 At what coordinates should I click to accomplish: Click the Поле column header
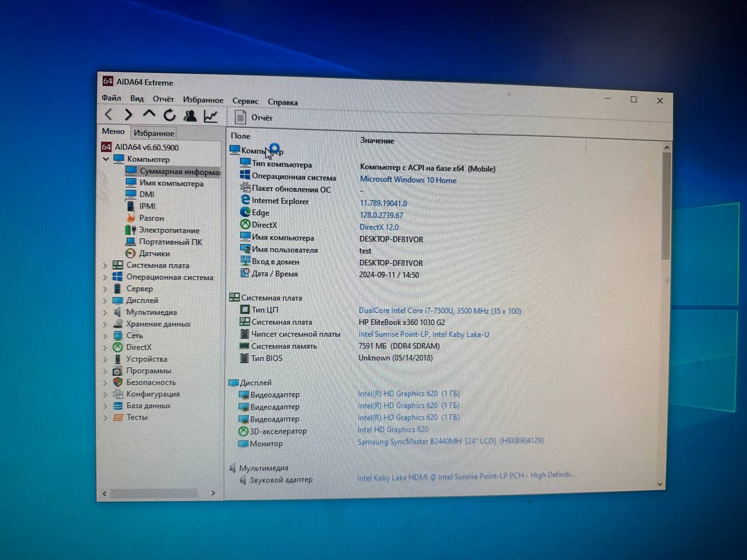(240, 135)
